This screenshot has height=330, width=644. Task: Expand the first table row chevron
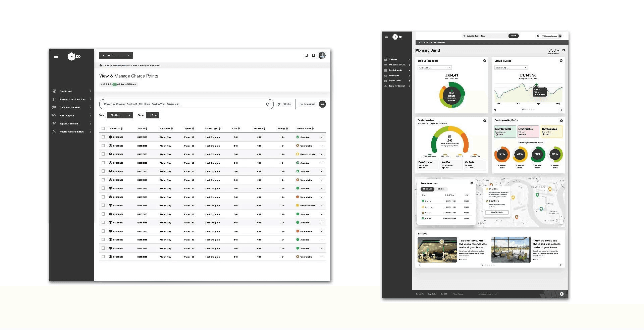click(321, 137)
